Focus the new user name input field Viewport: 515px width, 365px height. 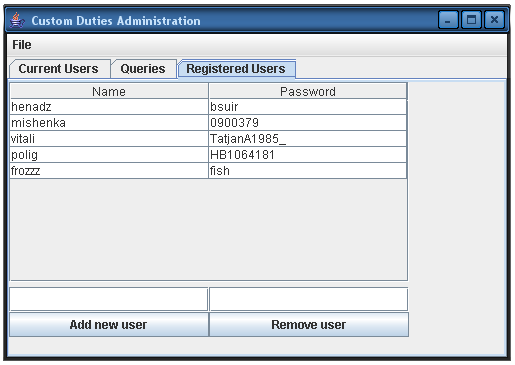tap(109, 299)
